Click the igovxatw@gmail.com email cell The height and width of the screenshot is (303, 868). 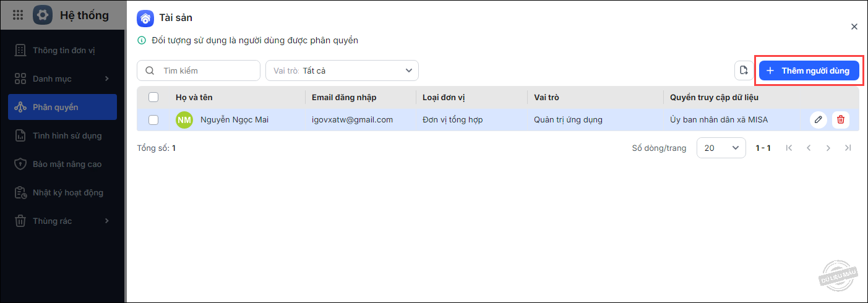tap(353, 120)
